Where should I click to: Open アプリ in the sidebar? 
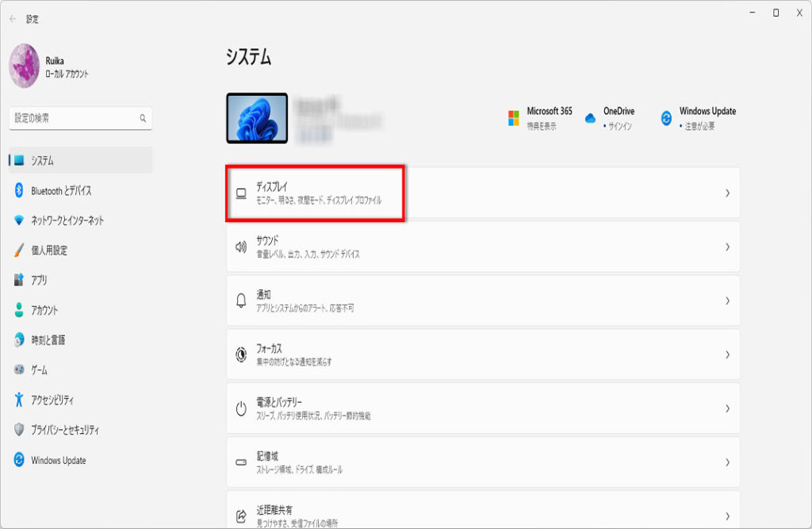point(39,280)
